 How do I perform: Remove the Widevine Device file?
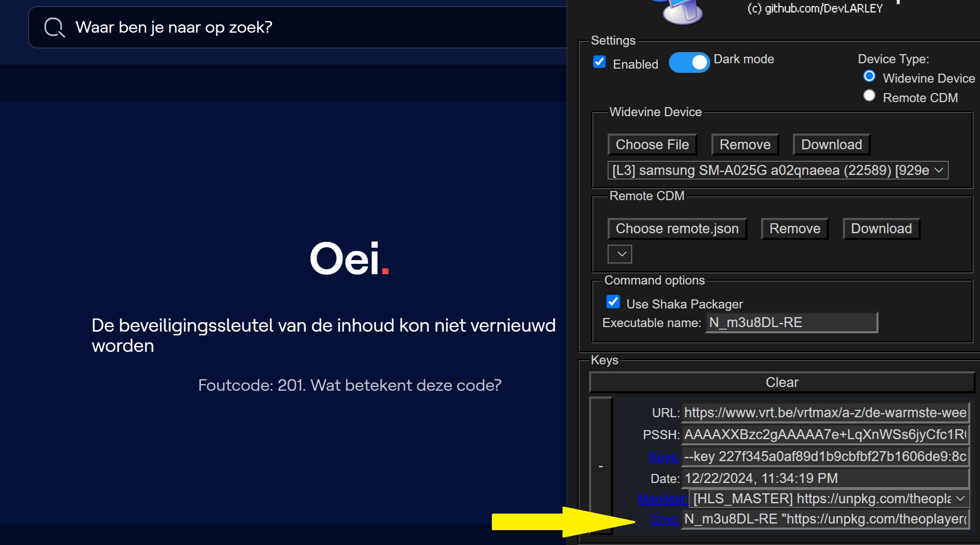745,145
